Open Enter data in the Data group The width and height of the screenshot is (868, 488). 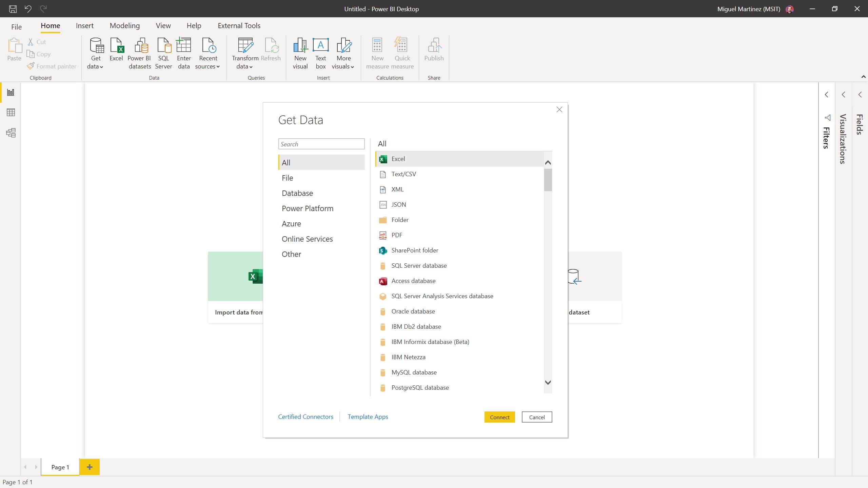click(x=183, y=53)
